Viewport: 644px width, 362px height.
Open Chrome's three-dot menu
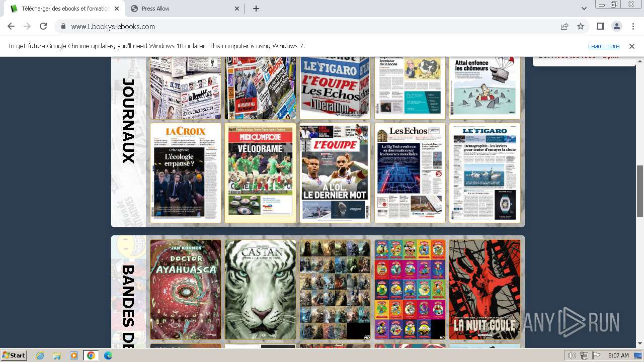632,26
